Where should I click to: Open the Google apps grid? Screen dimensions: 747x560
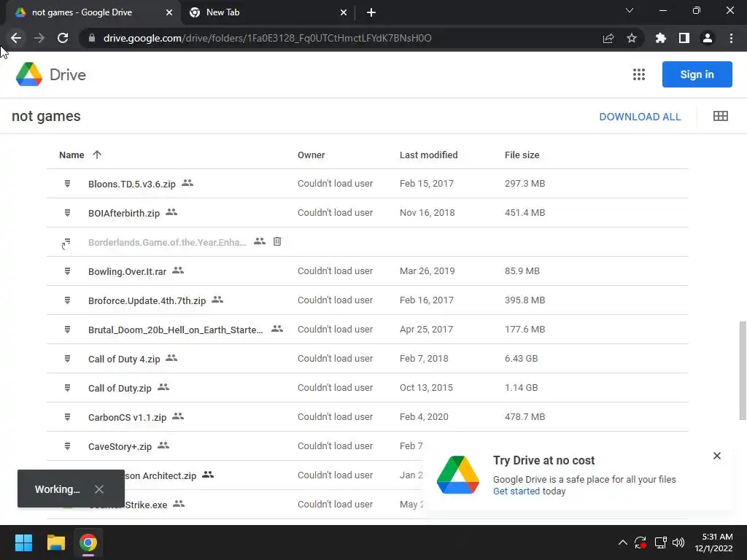[639, 74]
